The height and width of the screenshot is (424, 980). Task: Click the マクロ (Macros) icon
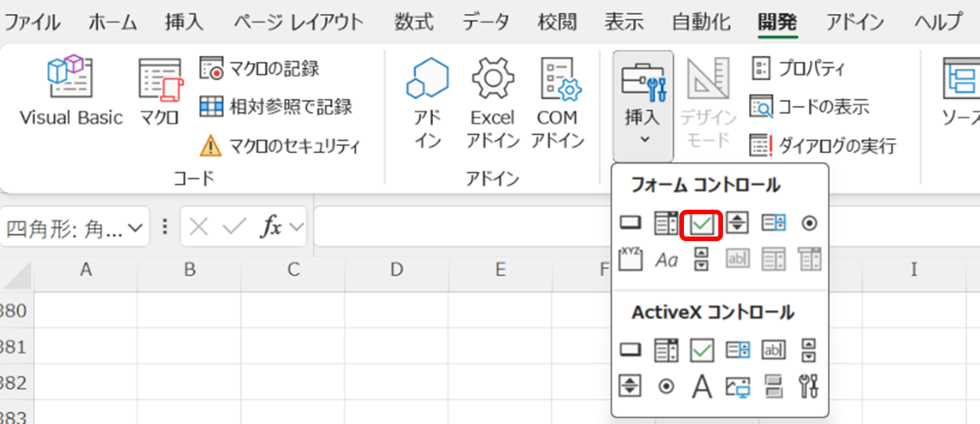[160, 91]
